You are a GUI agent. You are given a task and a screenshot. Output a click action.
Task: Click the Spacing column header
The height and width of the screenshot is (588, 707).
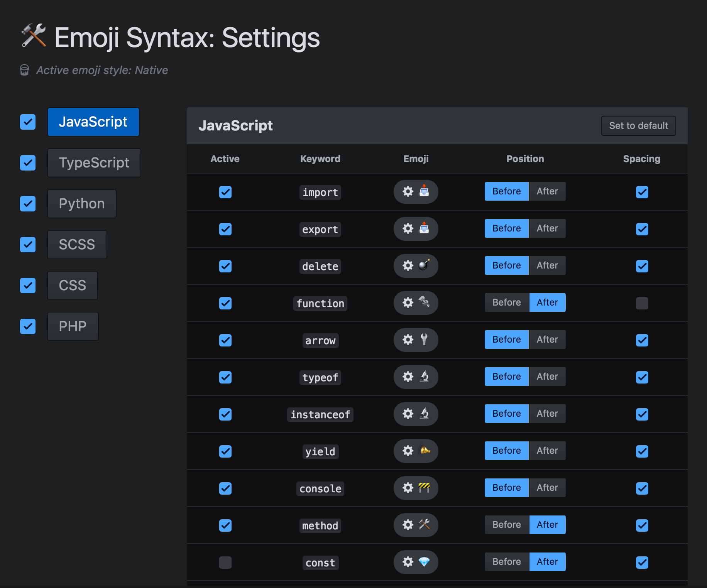[642, 159]
